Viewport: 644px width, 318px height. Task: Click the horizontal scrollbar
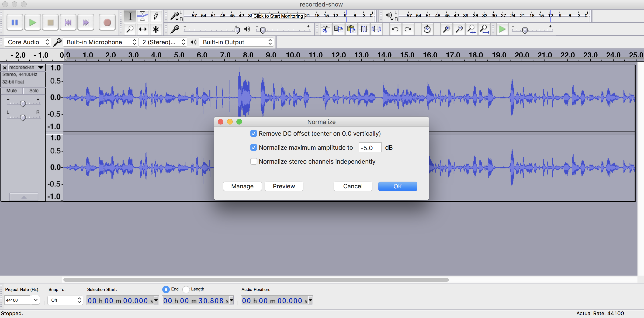tap(256, 280)
